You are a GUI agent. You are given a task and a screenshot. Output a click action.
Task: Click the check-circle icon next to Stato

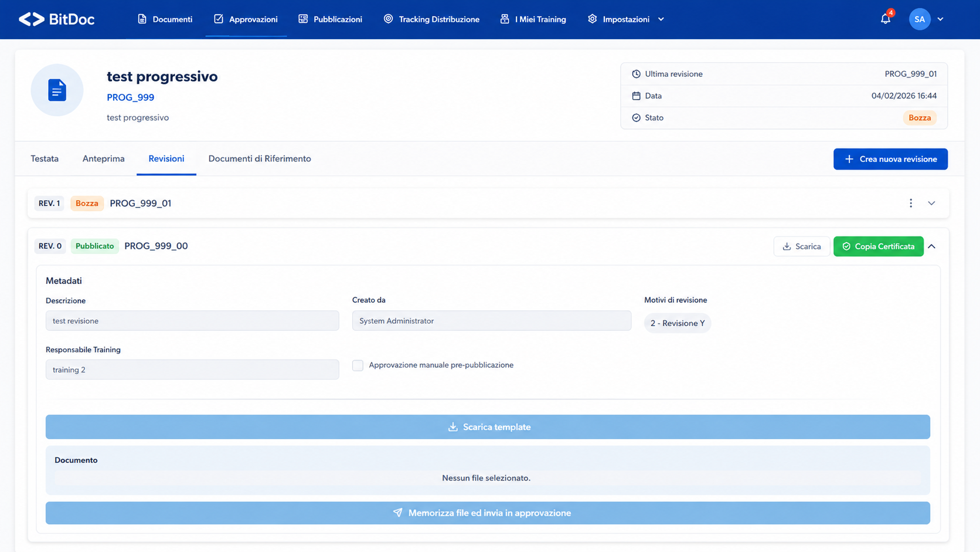tap(636, 118)
